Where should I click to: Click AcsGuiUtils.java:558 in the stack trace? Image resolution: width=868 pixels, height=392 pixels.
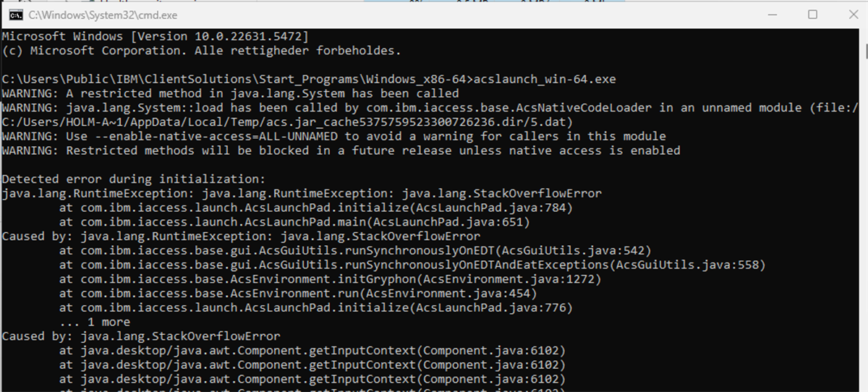pyautogui.click(x=693, y=265)
